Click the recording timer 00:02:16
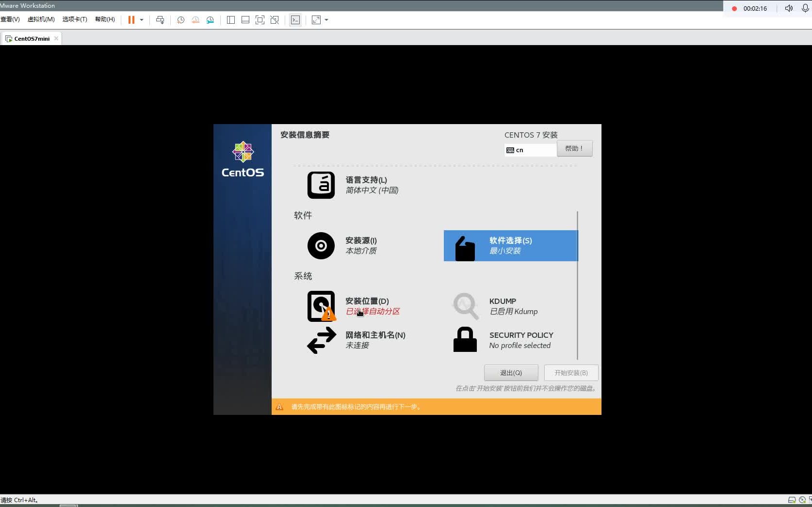 point(755,9)
